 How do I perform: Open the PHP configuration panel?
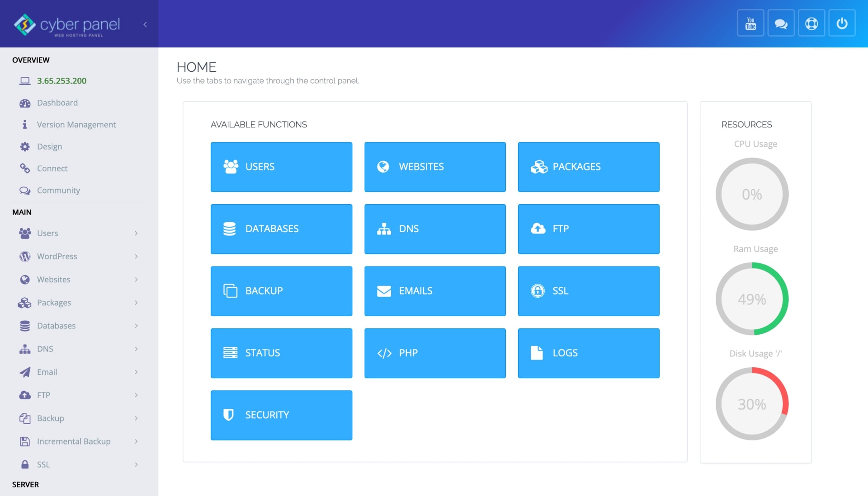(434, 353)
